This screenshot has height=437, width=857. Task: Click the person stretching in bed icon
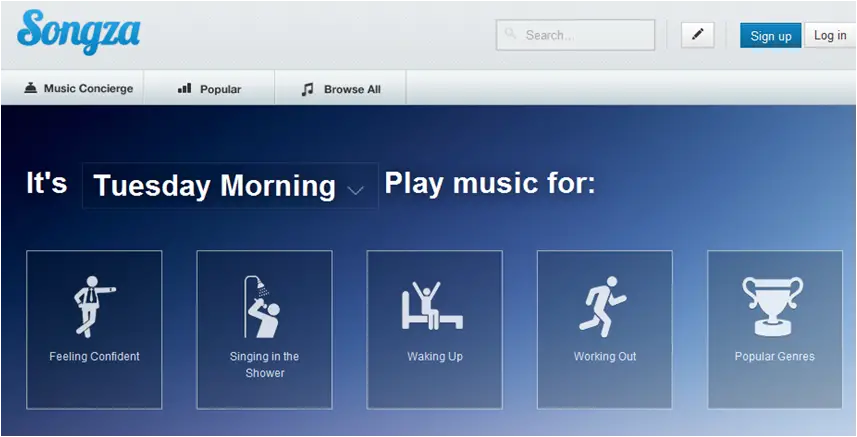[x=432, y=305]
